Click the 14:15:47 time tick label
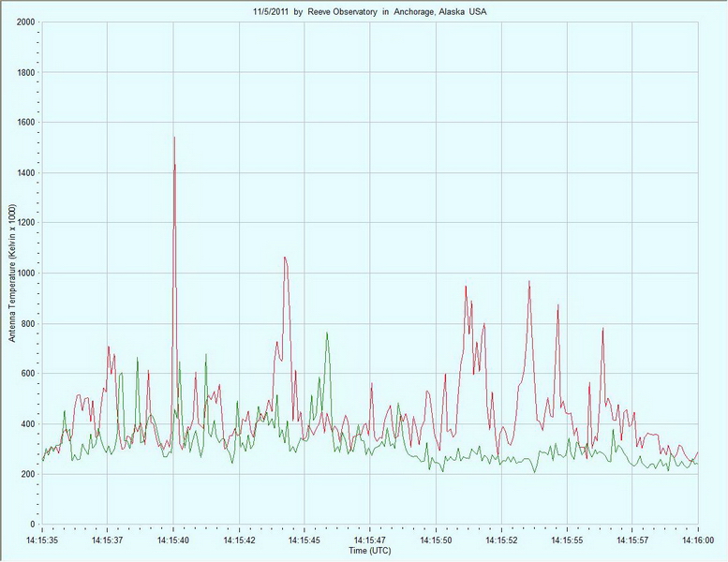The height and width of the screenshot is (562, 728). tap(370, 541)
